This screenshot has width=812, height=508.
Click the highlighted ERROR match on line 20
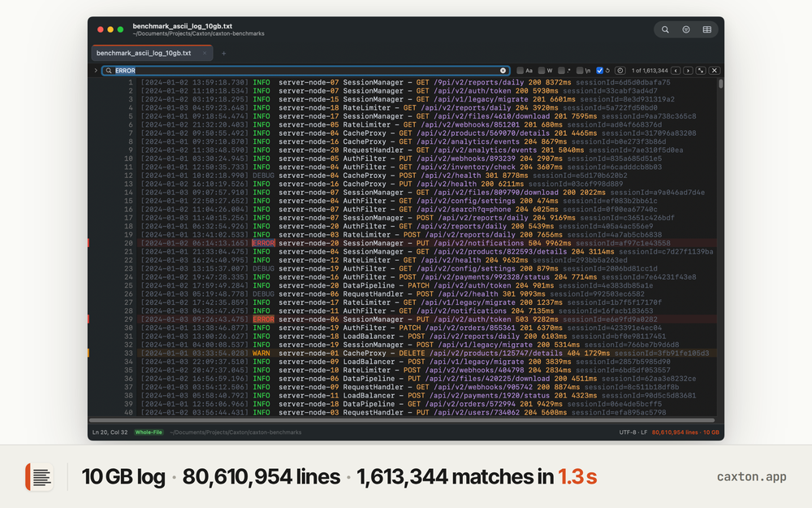[264, 243]
